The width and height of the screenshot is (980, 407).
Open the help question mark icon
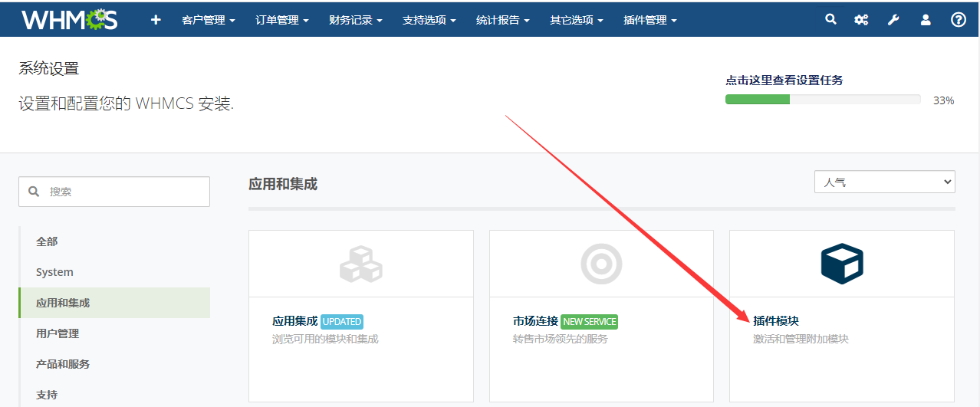click(x=959, y=20)
